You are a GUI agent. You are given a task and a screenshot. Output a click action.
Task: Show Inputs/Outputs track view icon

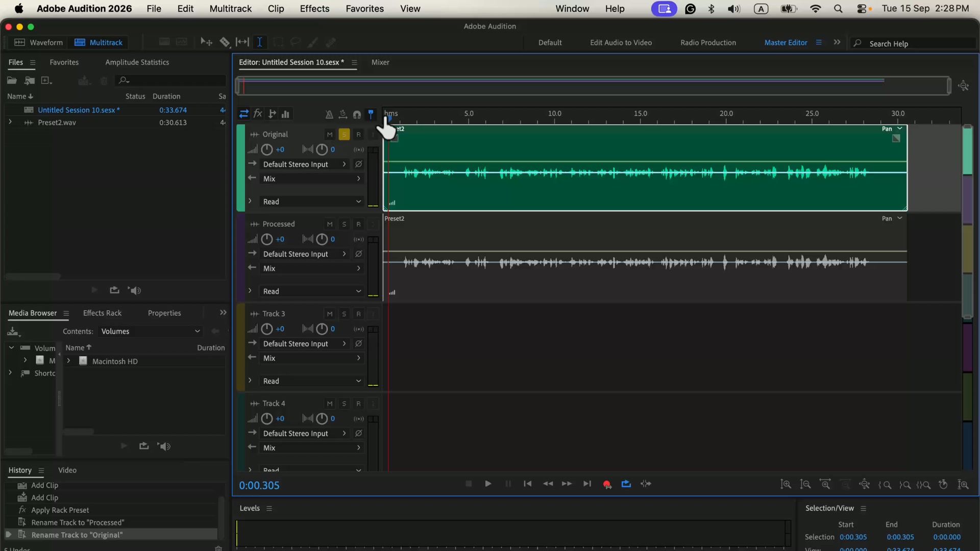pyautogui.click(x=244, y=114)
